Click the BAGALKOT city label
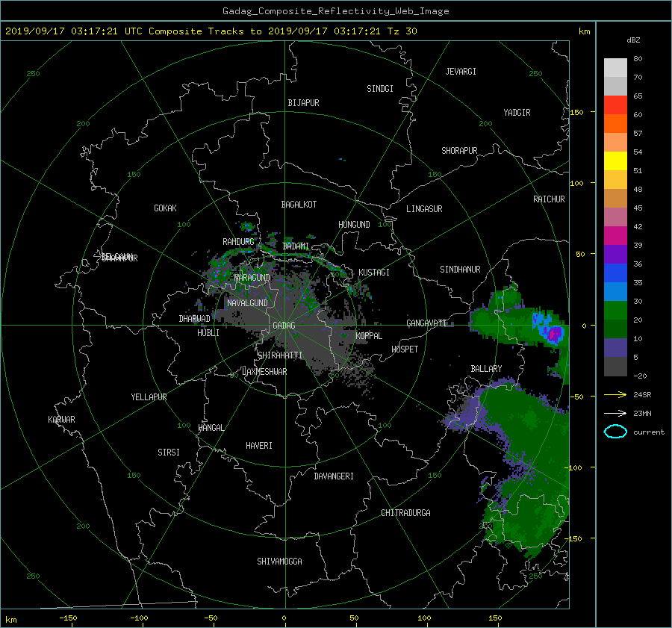 pyautogui.click(x=299, y=205)
